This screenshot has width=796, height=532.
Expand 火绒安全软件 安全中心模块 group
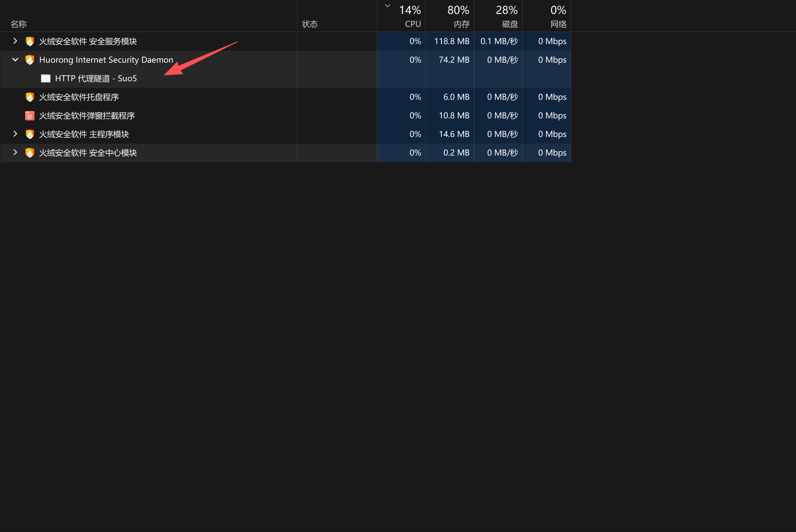(x=15, y=152)
